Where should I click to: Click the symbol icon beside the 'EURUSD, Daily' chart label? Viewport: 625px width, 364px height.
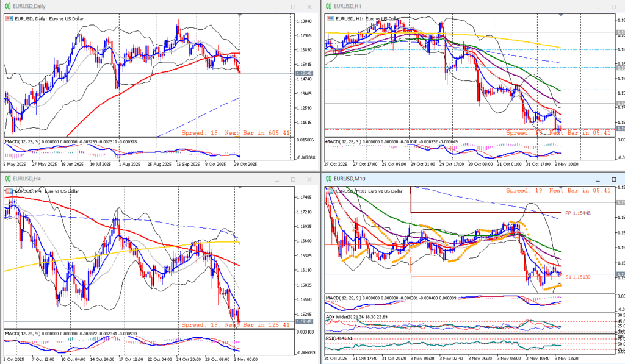click(9, 19)
